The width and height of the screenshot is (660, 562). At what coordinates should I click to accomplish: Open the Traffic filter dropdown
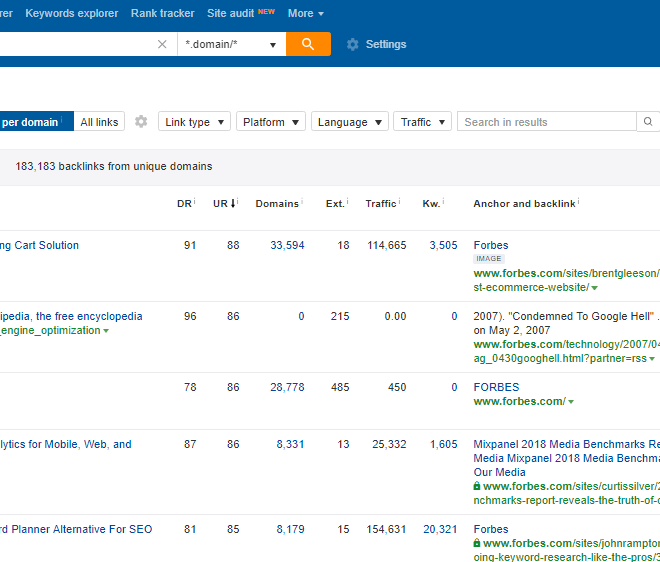click(x=422, y=122)
